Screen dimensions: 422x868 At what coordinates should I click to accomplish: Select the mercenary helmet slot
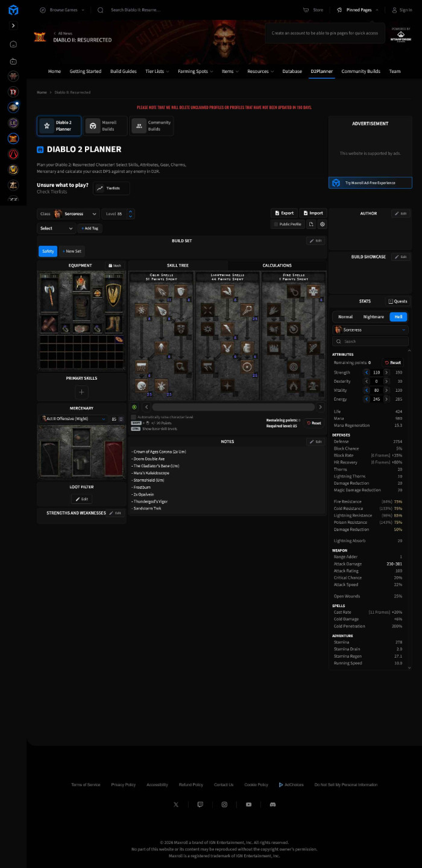(82, 437)
